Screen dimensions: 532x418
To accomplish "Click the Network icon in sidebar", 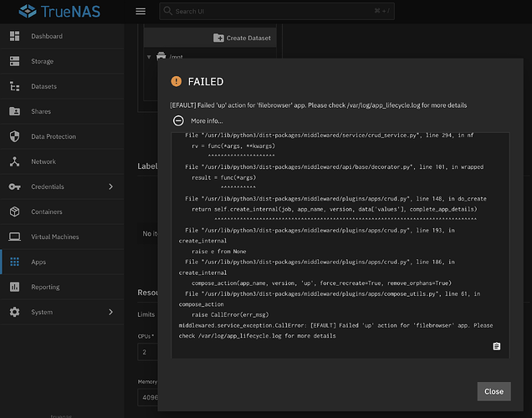I will pos(14,161).
